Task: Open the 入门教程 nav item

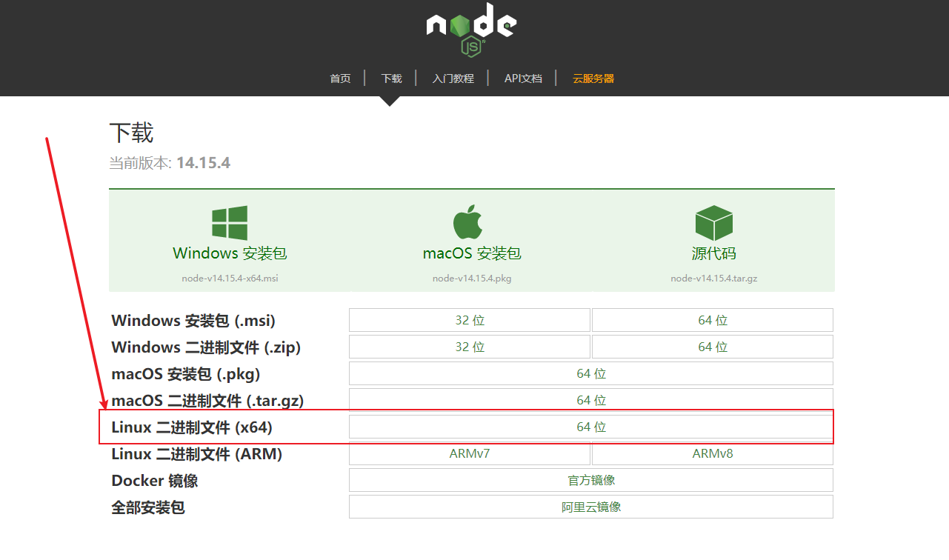Action: [453, 79]
